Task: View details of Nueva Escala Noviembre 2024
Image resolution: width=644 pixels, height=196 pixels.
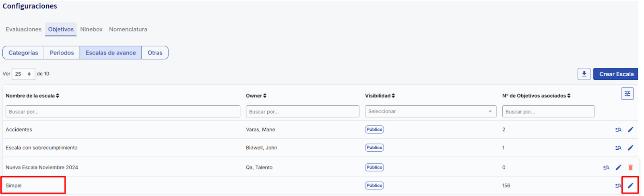Action: tap(606, 167)
